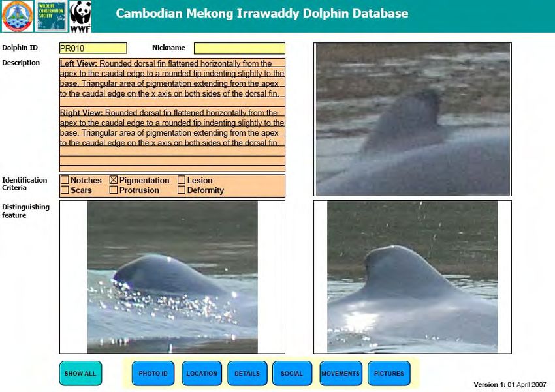555x392 pixels.
Task: Open the PHOTO ID section
Action: (x=153, y=374)
